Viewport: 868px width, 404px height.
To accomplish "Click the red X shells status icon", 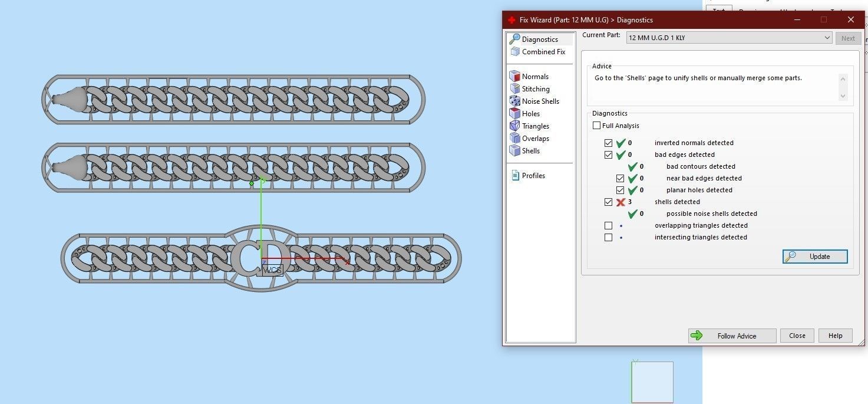I will point(621,202).
